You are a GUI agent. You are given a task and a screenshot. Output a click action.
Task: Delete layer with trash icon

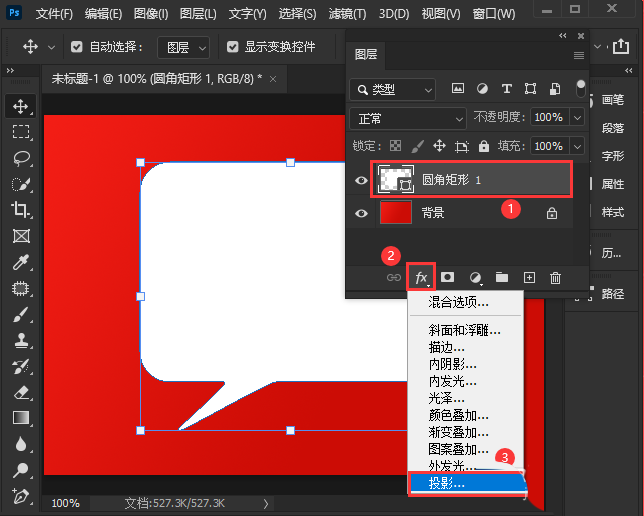point(555,278)
